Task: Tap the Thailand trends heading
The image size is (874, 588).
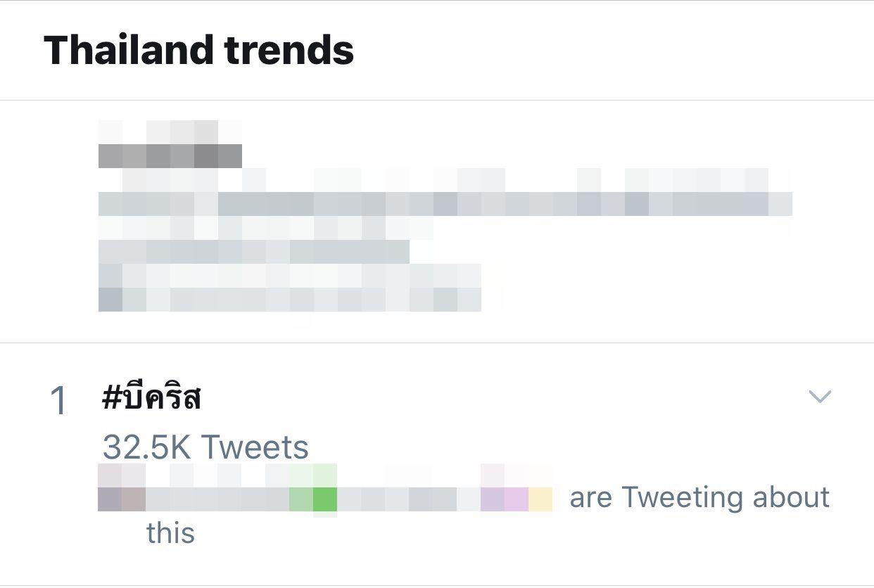Action: 199,50
